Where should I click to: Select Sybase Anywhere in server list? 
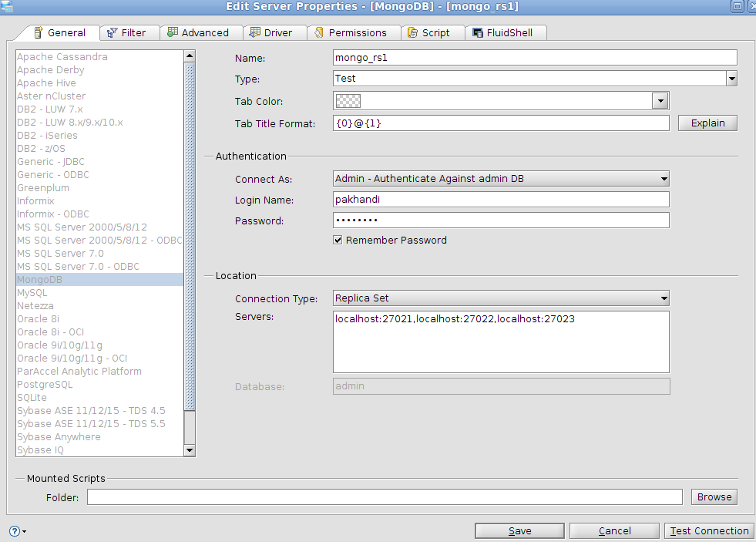100,437
